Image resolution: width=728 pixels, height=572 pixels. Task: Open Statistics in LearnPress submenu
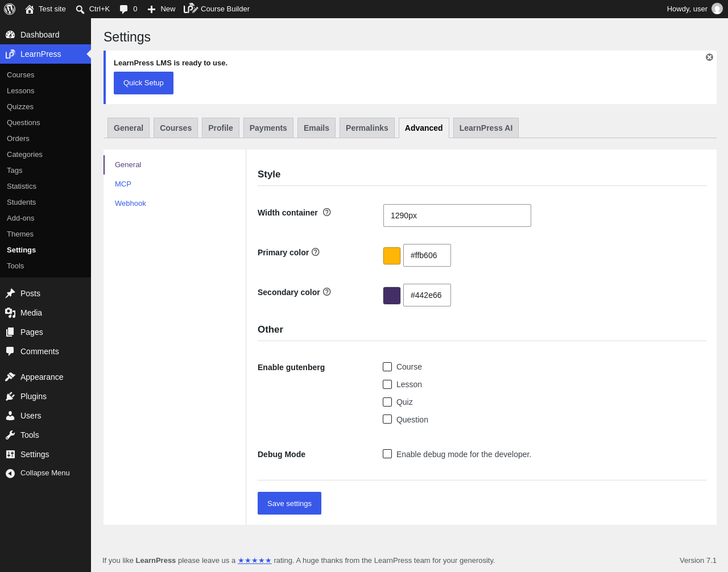tap(22, 186)
